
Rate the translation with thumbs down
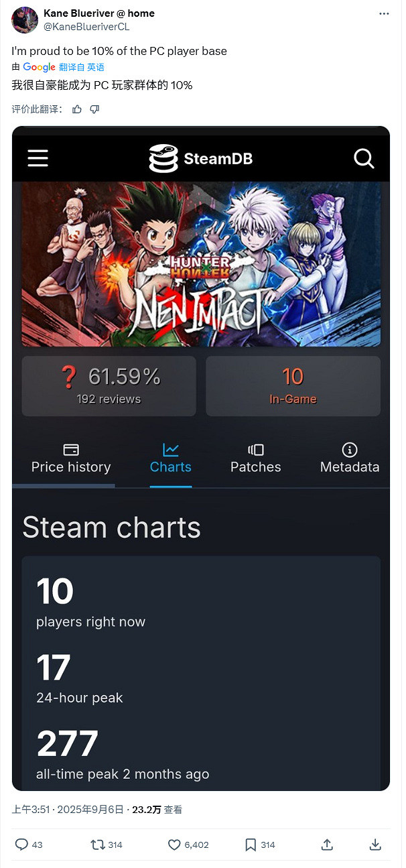click(94, 109)
